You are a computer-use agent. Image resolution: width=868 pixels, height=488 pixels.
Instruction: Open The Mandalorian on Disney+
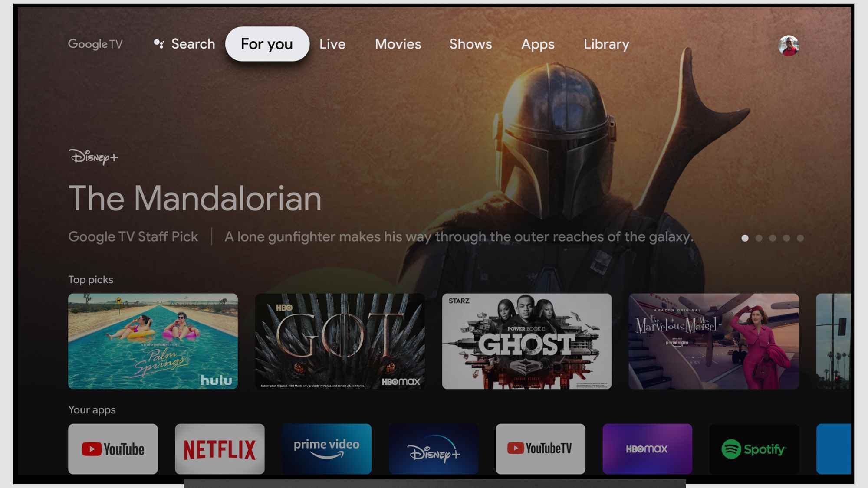[194, 198]
